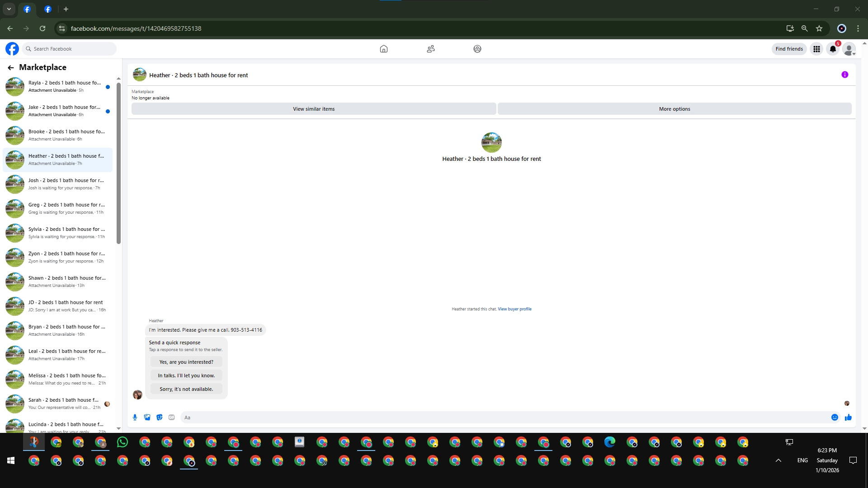Click the voice clip microphone icon
Image resolution: width=868 pixels, height=488 pixels.
[x=135, y=418]
